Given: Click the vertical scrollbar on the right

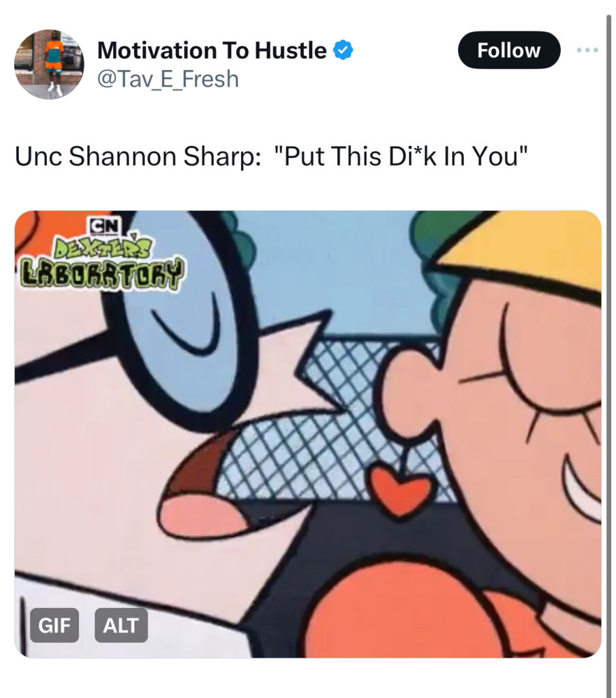Looking at the screenshot, I should tap(609, 356).
